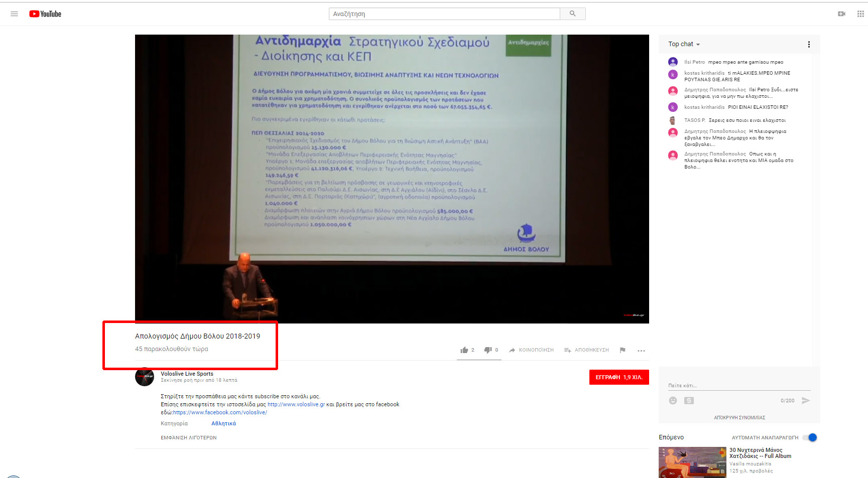This screenshot has width=868, height=478.
Task: Click ΑΠΟΘΗΚΕΥΣΗ save button
Action: point(586,350)
